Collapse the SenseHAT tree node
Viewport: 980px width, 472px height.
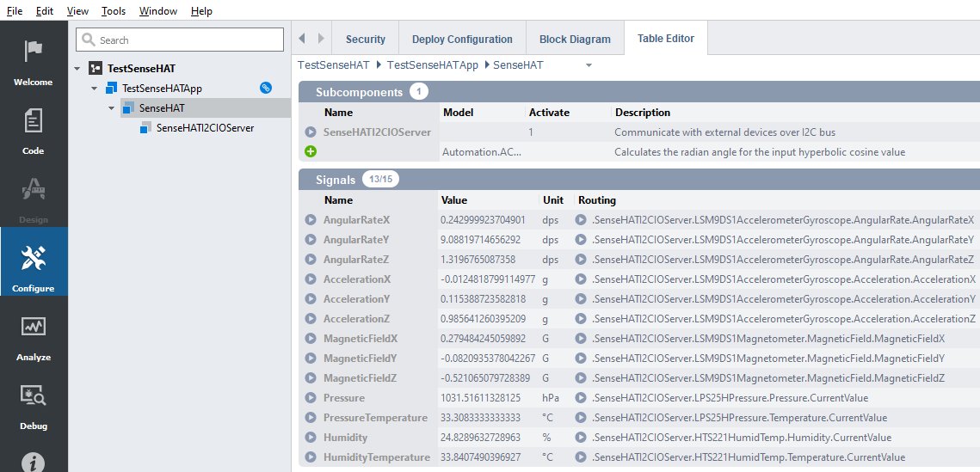[x=112, y=108]
